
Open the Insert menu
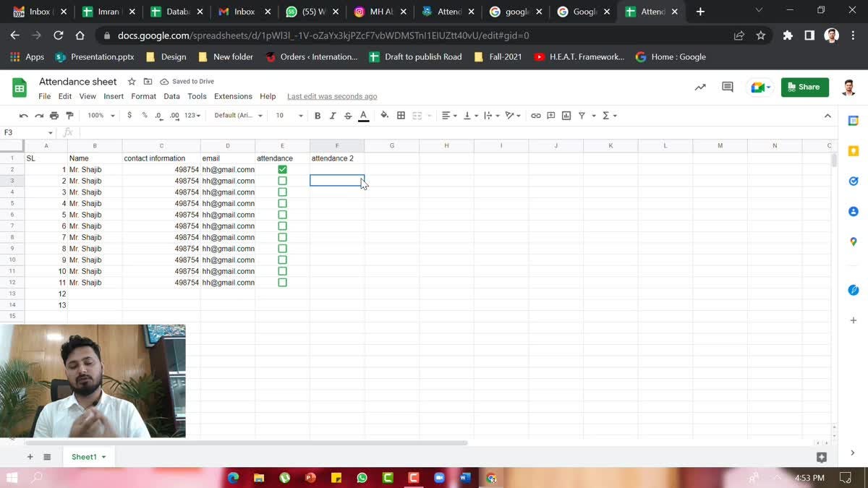pyautogui.click(x=114, y=96)
